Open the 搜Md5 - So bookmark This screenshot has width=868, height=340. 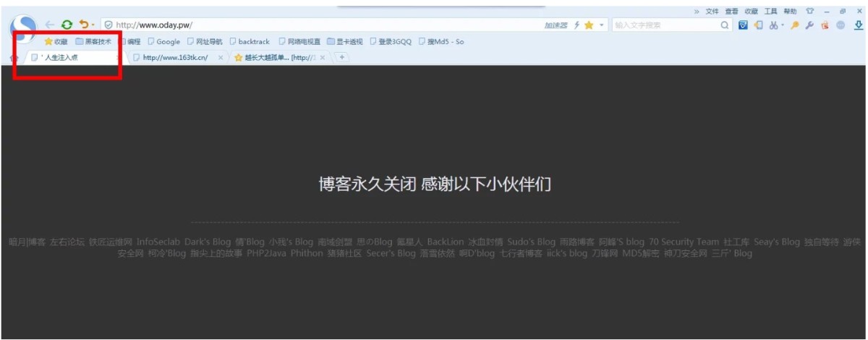(441, 42)
